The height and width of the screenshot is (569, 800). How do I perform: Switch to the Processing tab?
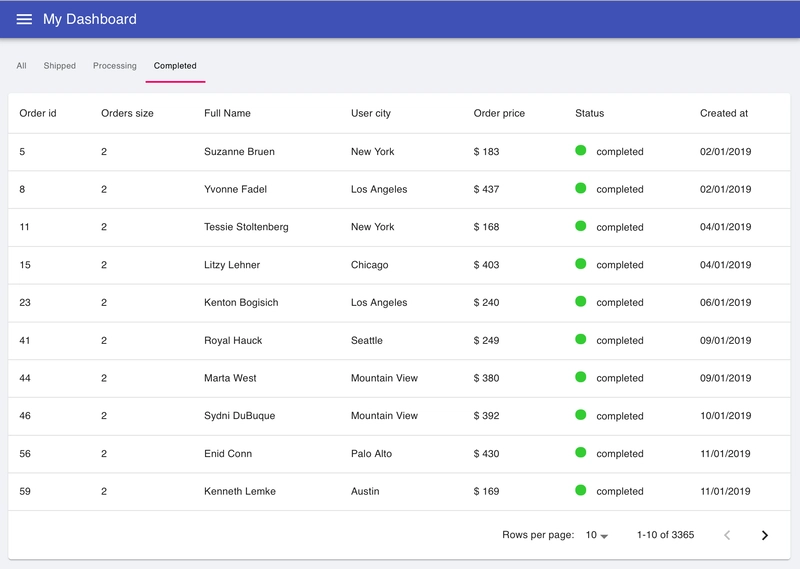[x=115, y=66]
